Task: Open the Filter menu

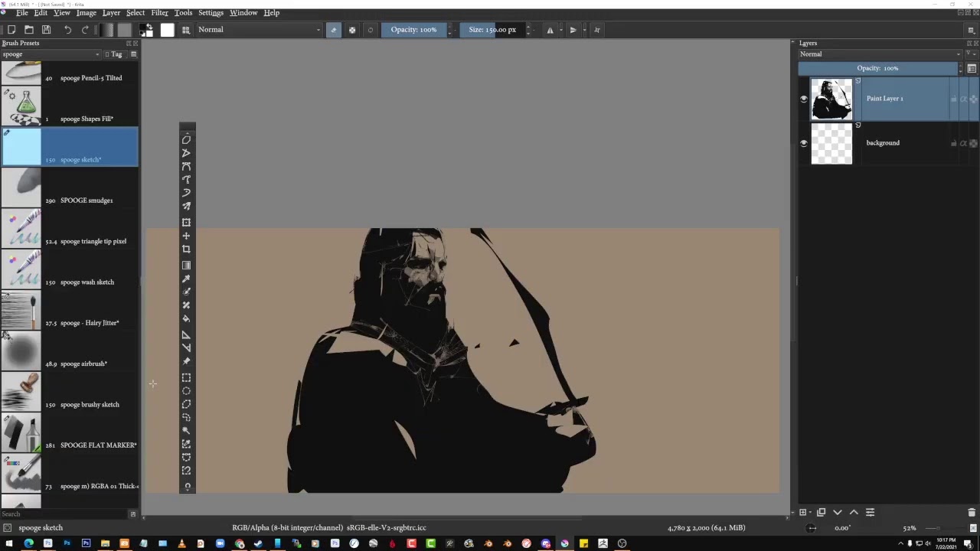Action: click(x=159, y=12)
